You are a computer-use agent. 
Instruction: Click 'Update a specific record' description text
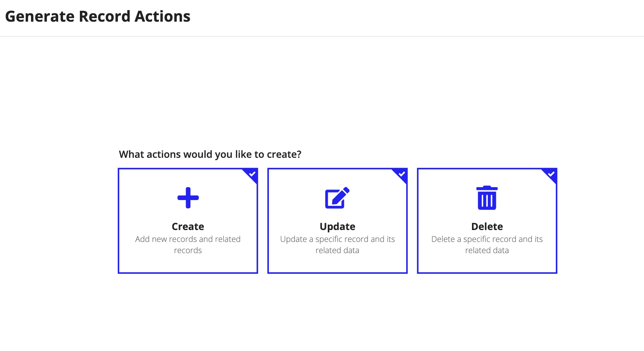point(338,244)
